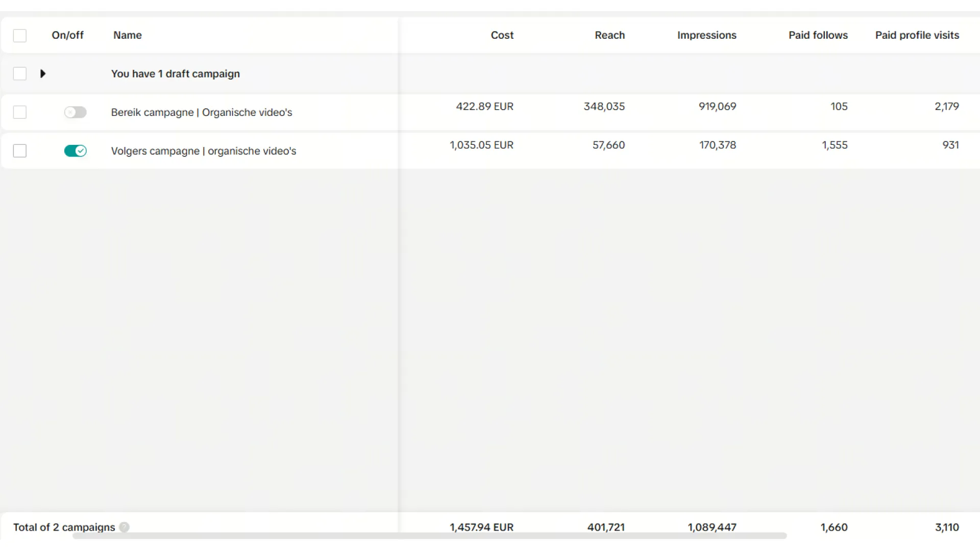Screen dimensions: 980x551
Task: Open Volgers campagne | organische video's
Action: coord(204,151)
